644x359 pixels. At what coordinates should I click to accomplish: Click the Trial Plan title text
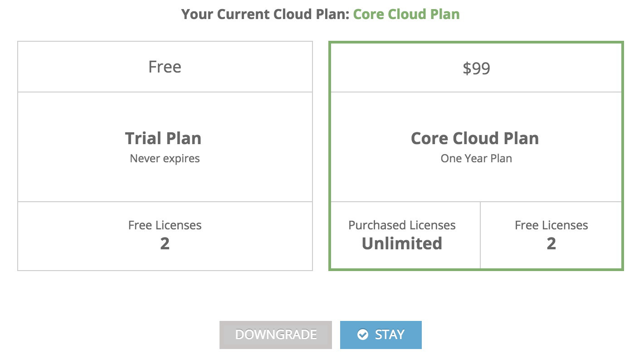click(x=163, y=138)
